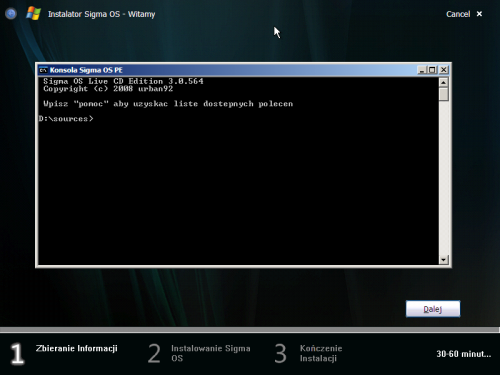This screenshot has width=500, height=375.
Task: Click step 2 'Instalowanie Sigma OS'
Action: coord(210,353)
